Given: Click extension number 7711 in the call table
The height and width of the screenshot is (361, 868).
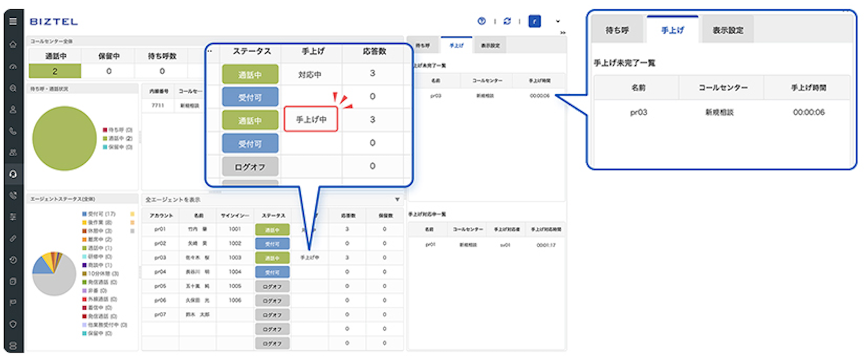Looking at the screenshot, I should 158,105.
